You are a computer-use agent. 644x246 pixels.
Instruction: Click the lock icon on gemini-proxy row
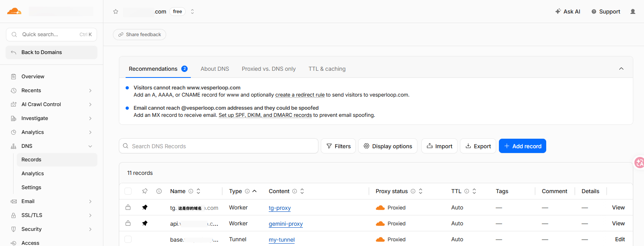[128, 223]
